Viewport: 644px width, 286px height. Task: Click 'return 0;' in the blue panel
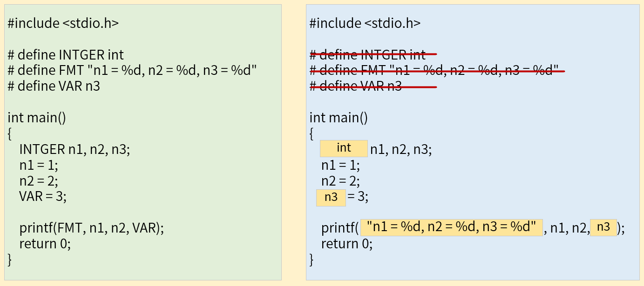347,244
